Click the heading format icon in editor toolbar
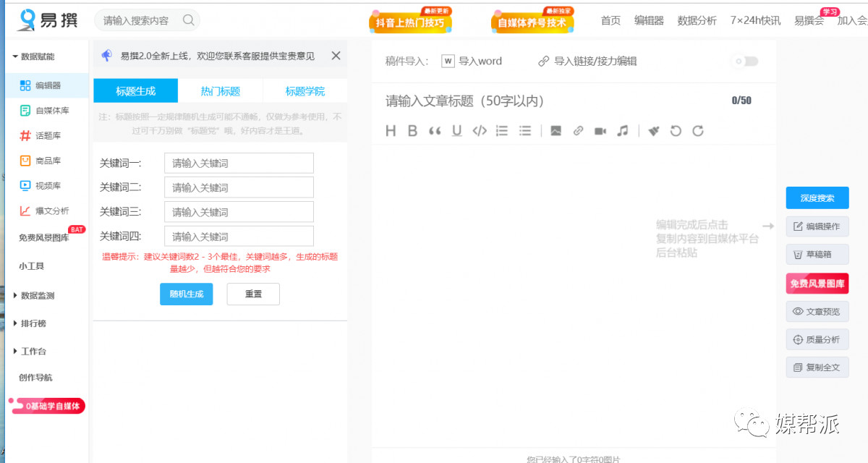Viewport: 868px width, 463px height. [391, 131]
